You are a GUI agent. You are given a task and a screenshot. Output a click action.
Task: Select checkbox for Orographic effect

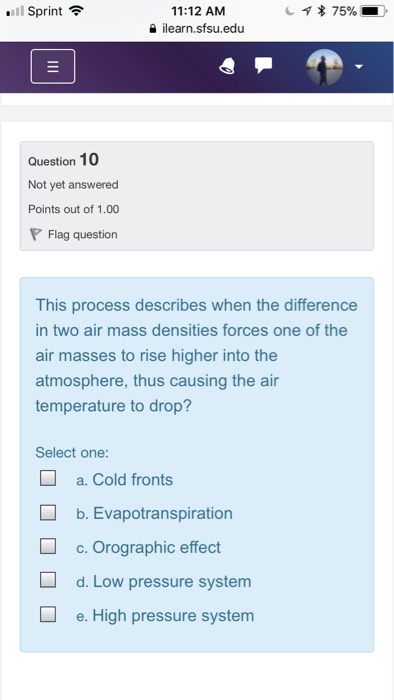coord(48,546)
